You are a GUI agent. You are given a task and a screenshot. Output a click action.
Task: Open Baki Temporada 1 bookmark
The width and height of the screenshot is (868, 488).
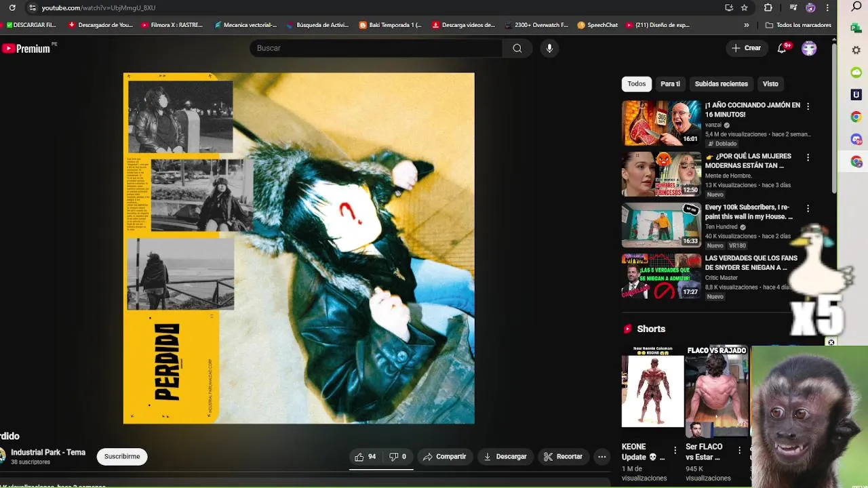point(391,25)
